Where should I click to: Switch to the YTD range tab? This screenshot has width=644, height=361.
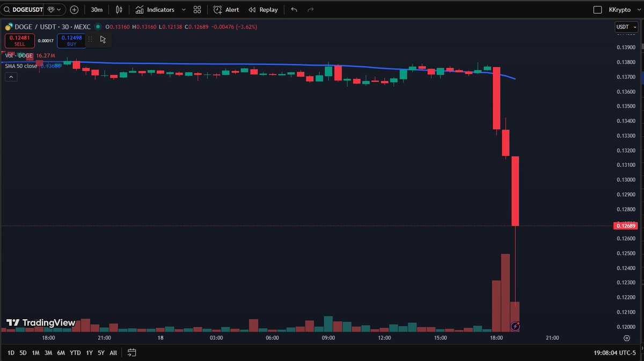tap(75, 352)
